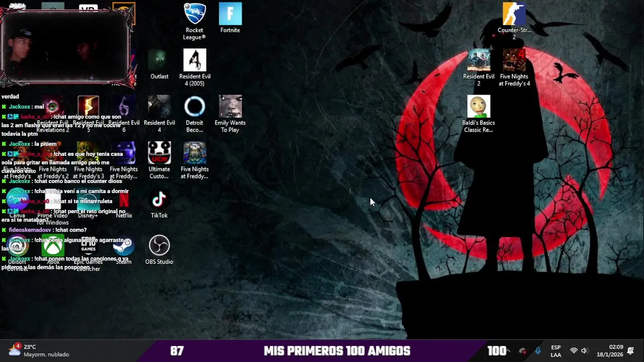Viewport: 644px width, 362px height.
Task: Select Five Nights at Freddy's 3 icon
Action: (88, 160)
